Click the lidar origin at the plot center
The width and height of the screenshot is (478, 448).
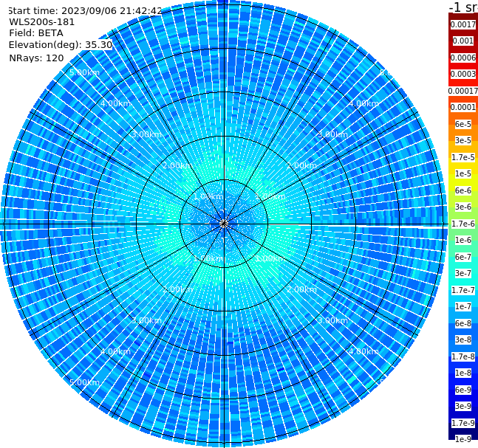coord(224,224)
